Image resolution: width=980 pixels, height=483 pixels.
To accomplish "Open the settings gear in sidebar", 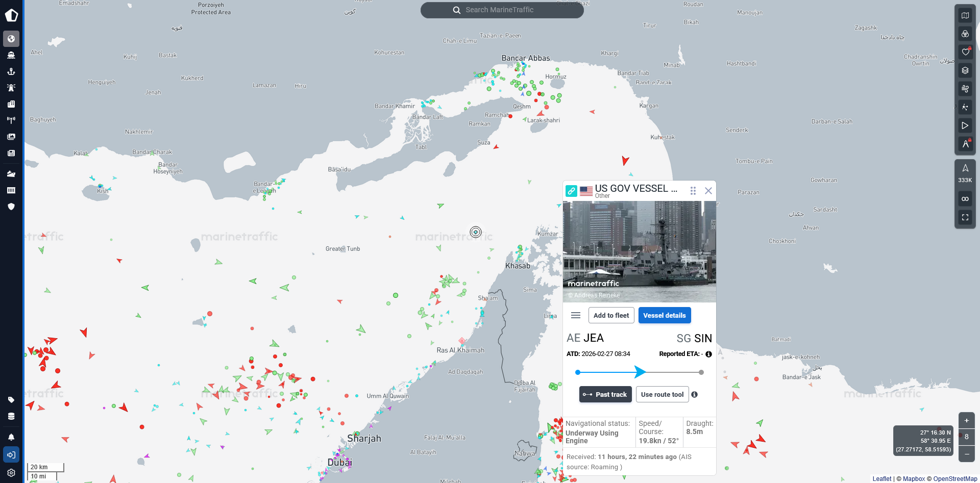I will click(x=11, y=473).
